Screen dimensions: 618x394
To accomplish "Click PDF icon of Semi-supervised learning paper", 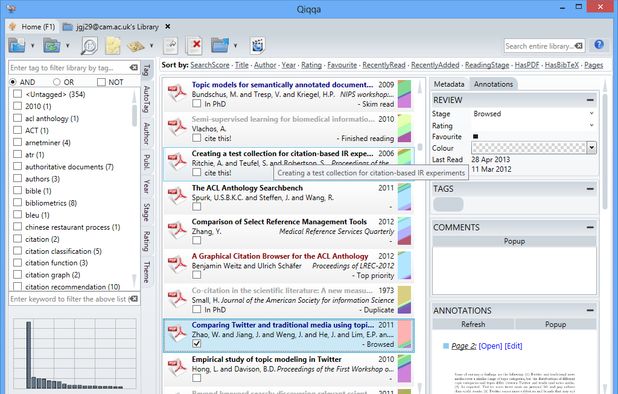I will coord(177,127).
